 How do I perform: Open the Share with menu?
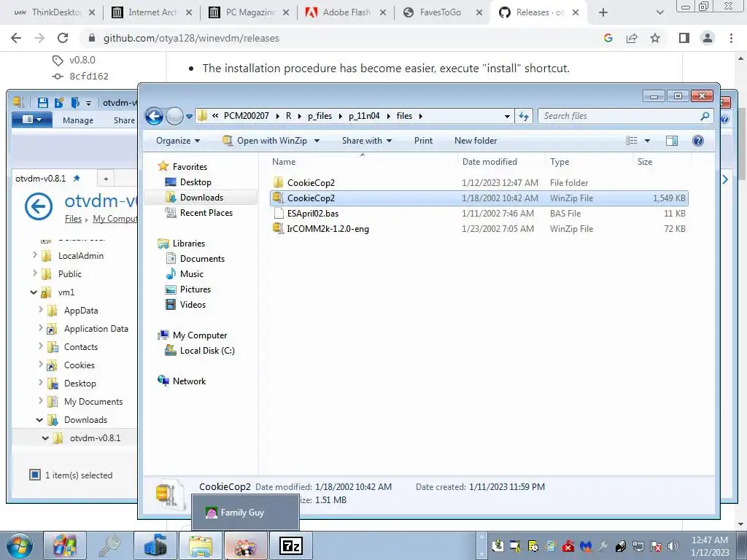coord(367,141)
